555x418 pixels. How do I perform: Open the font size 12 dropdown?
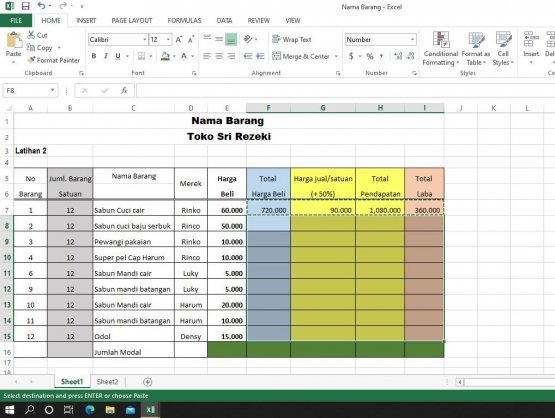(168, 40)
